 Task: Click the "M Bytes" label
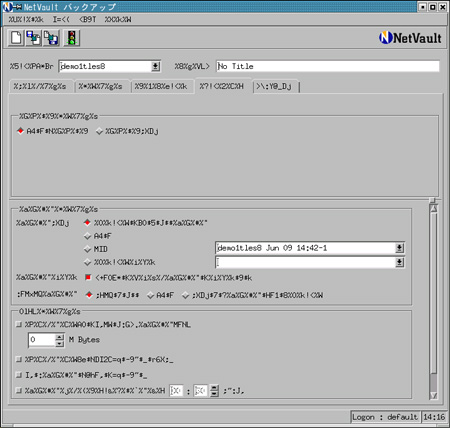coord(84,340)
